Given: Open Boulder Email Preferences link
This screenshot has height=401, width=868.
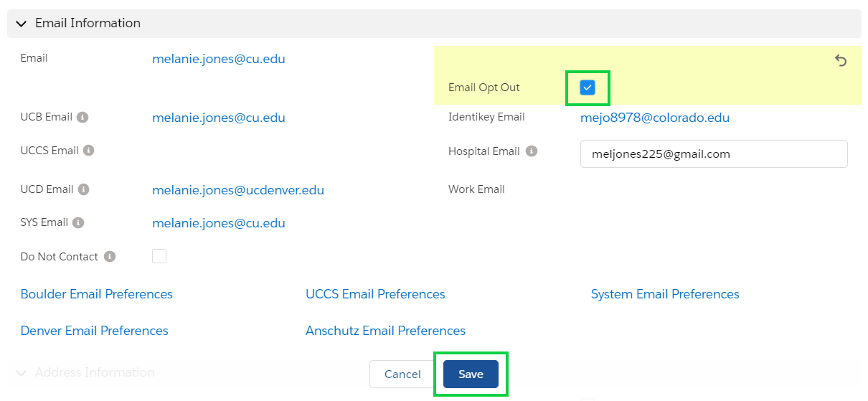Looking at the screenshot, I should pos(97,294).
